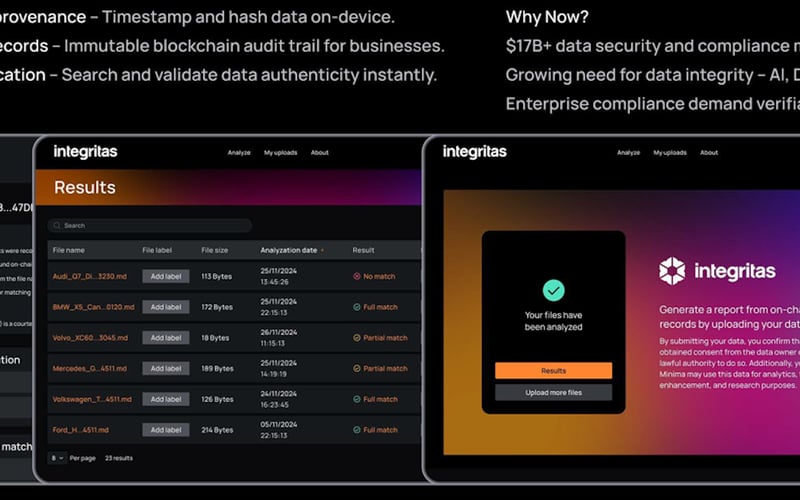Open the Mercedes_G...4511.md file link
Image resolution: width=800 pixels, height=500 pixels.
pyautogui.click(x=90, y=368)
